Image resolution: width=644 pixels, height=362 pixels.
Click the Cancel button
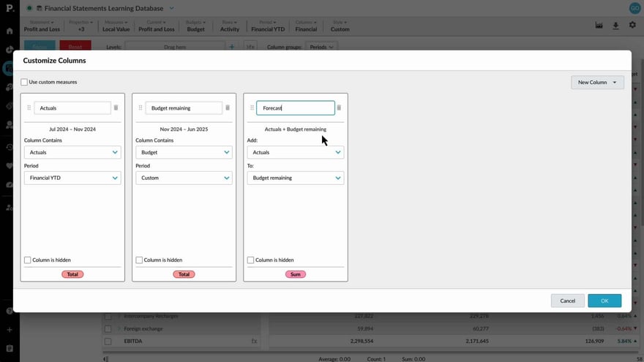tap(568, 301)
